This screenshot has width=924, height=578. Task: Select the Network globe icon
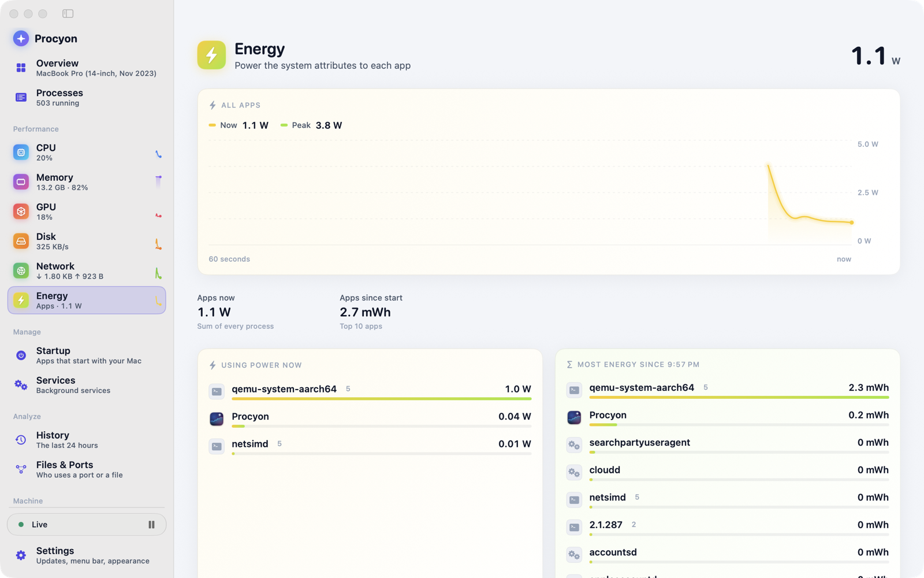coord(21,271)
